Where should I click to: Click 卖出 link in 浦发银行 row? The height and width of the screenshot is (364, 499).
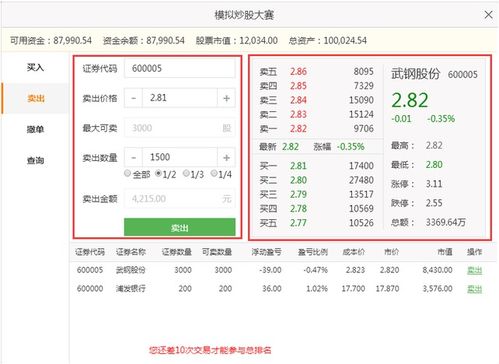[x=474, y=289]
